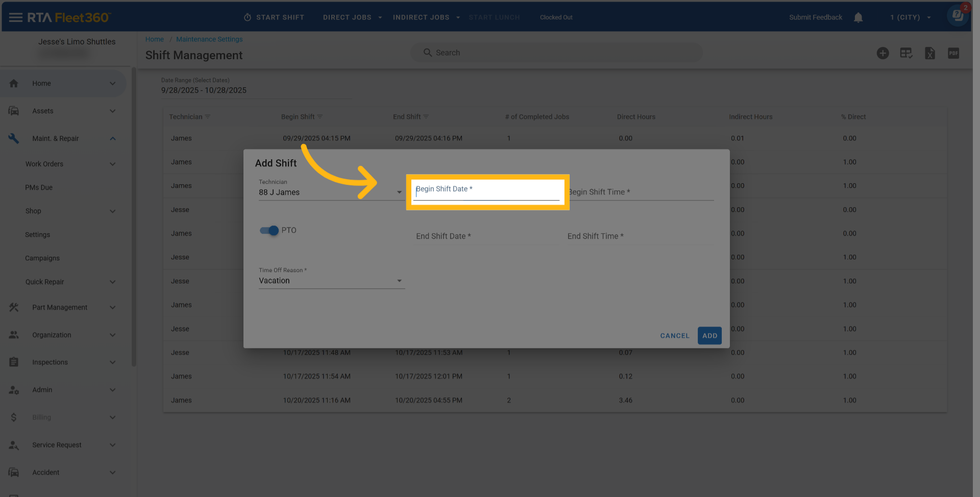The image size is (980, 497).
Task: Collapse the Maint. & Repair section
Action: (x=112, y=139)
